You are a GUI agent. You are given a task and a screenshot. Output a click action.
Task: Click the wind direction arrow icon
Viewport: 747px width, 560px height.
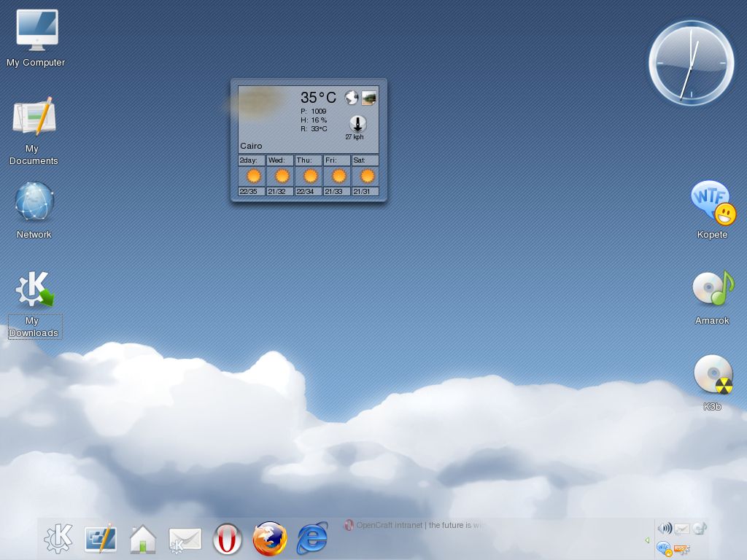(357, 124)
